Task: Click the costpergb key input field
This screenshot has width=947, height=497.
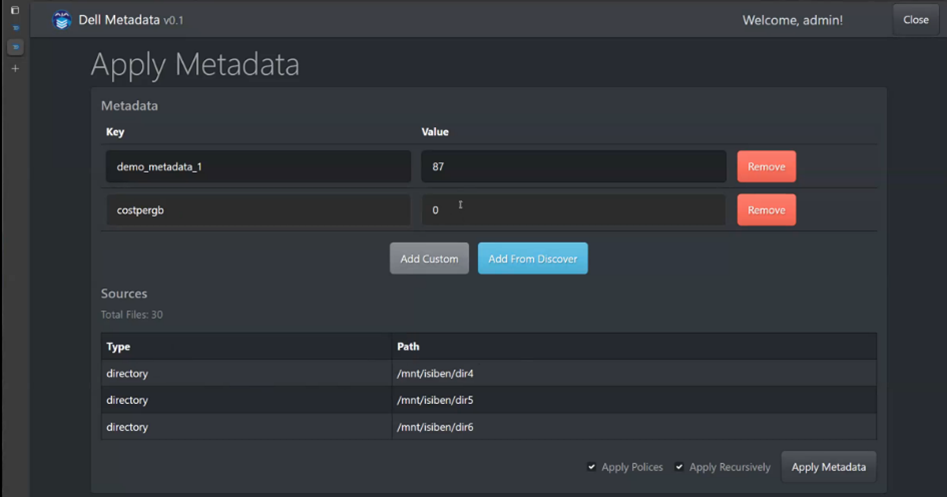Action: (x=258, y=210)
